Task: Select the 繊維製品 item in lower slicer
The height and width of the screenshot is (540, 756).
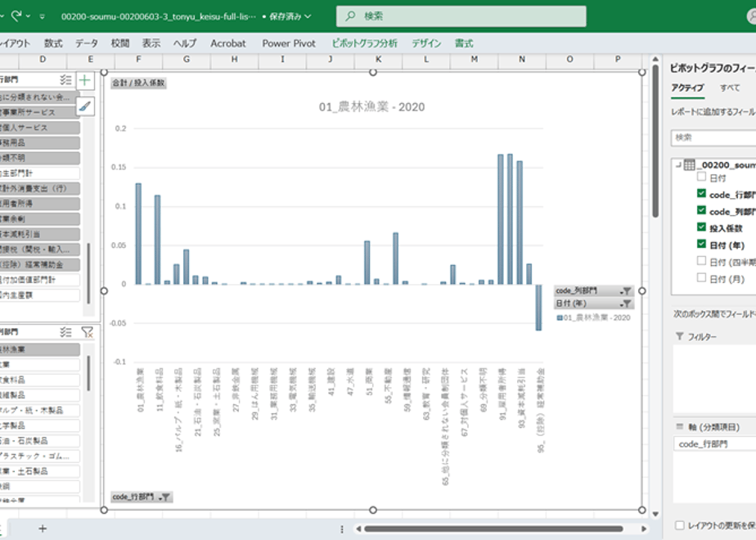Action: click(x=39, y=395)
